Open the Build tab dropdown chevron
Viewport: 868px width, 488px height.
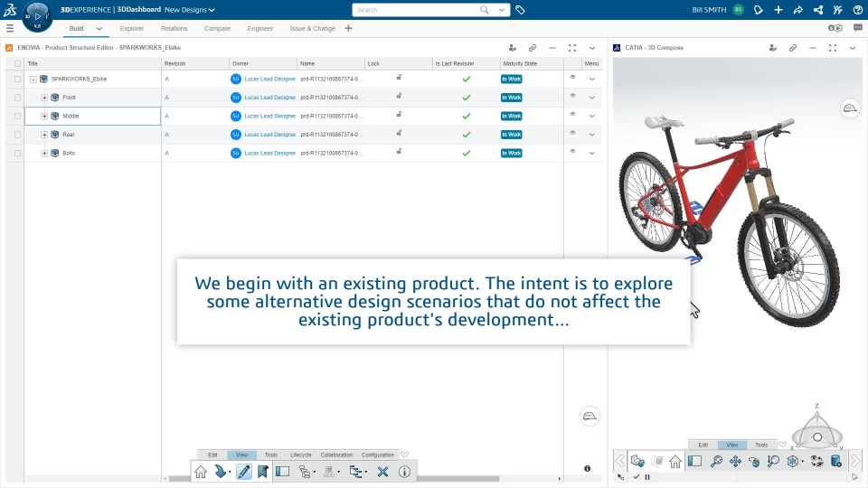click(99, 28)
